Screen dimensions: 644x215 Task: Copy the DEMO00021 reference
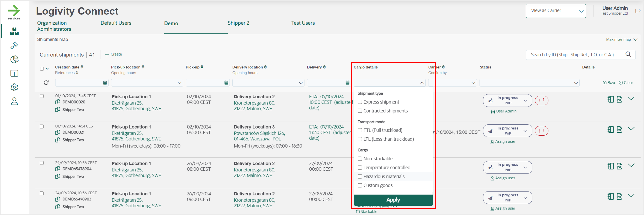58,132
